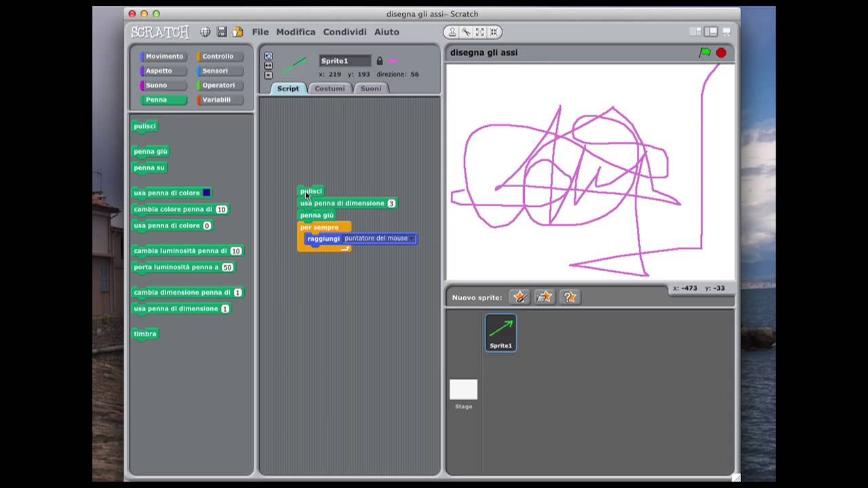This screenshot has height=488, width=868.
Task: Select the delete scissors tool
Action: [x=466, y=32]
